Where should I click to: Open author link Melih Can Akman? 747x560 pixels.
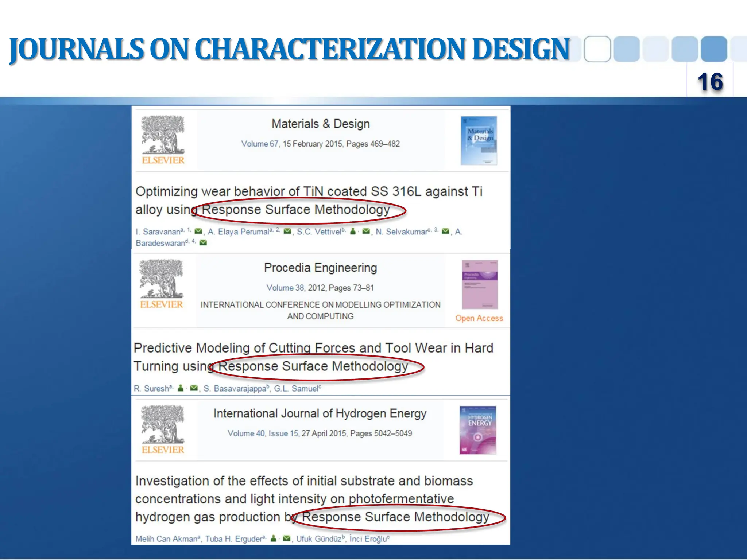(x=167, y=539)
